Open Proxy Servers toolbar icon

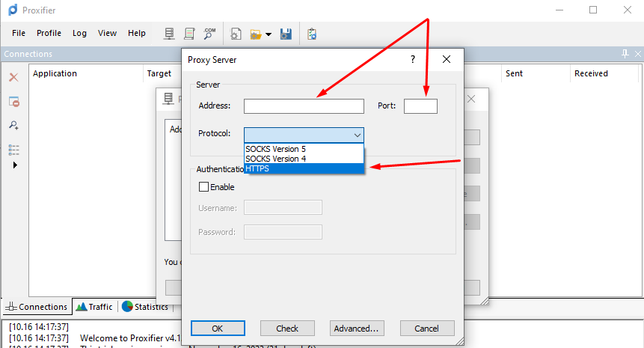[x=170, y=34]
